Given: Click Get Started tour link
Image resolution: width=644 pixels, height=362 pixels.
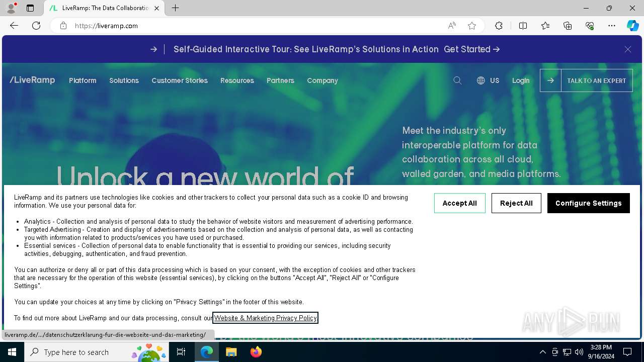Looking at the screenshot, I should pyautogui.click(x=472, y=49).
